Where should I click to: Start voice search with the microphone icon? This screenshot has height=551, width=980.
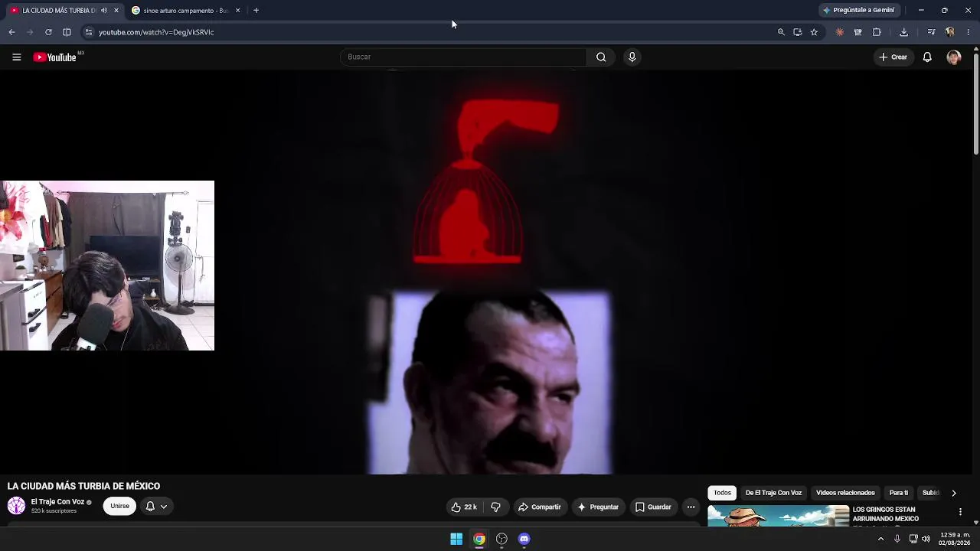pos(632,57)
